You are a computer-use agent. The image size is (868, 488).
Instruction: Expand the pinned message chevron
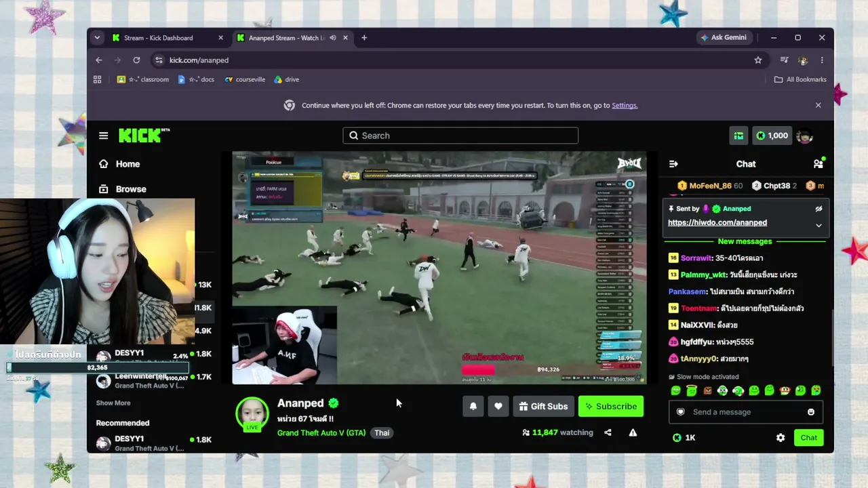pos(818,226)
